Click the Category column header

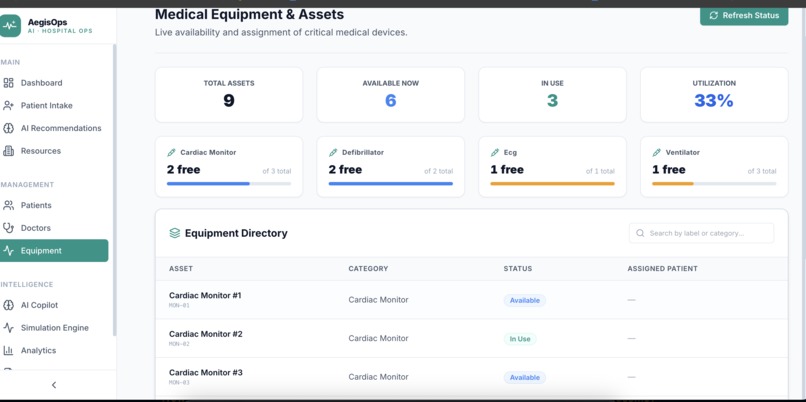point(368,269)
